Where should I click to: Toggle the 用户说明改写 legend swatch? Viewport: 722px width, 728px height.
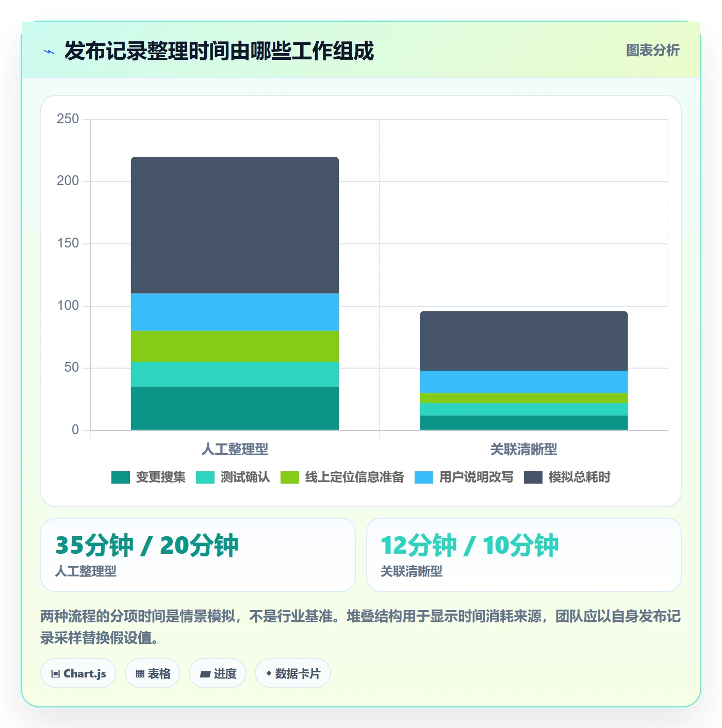coord(424,477)
